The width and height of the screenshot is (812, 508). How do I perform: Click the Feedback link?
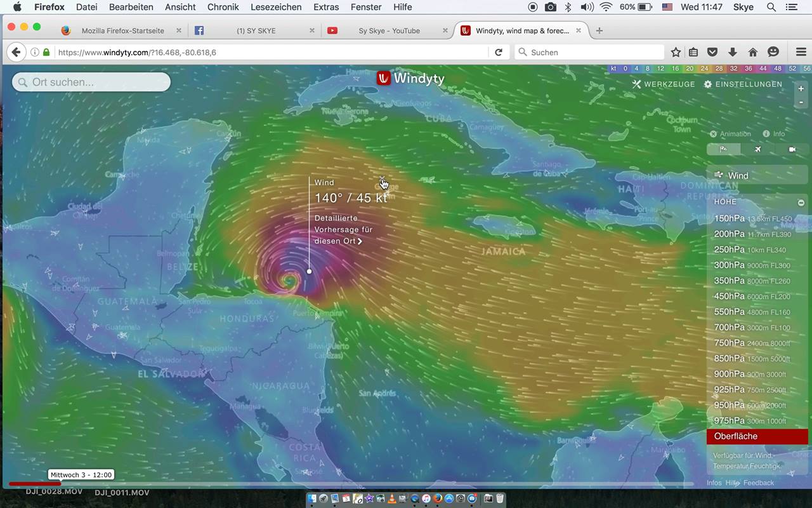759,483
